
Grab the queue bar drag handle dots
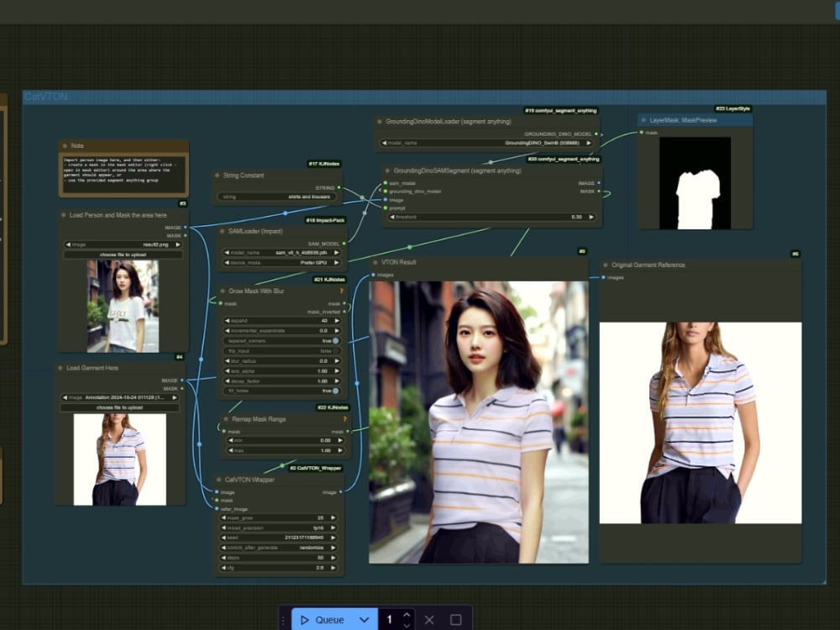point(283,620)
